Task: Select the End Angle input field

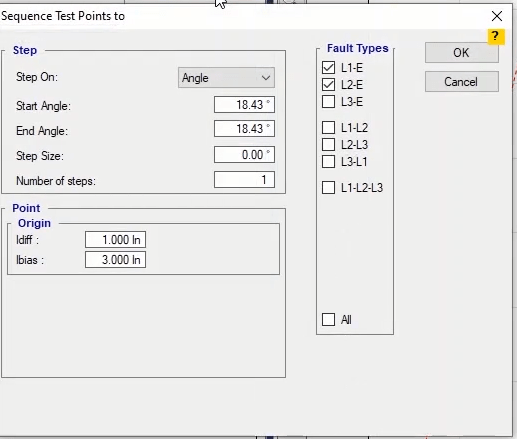Action: tap(244, 129)
